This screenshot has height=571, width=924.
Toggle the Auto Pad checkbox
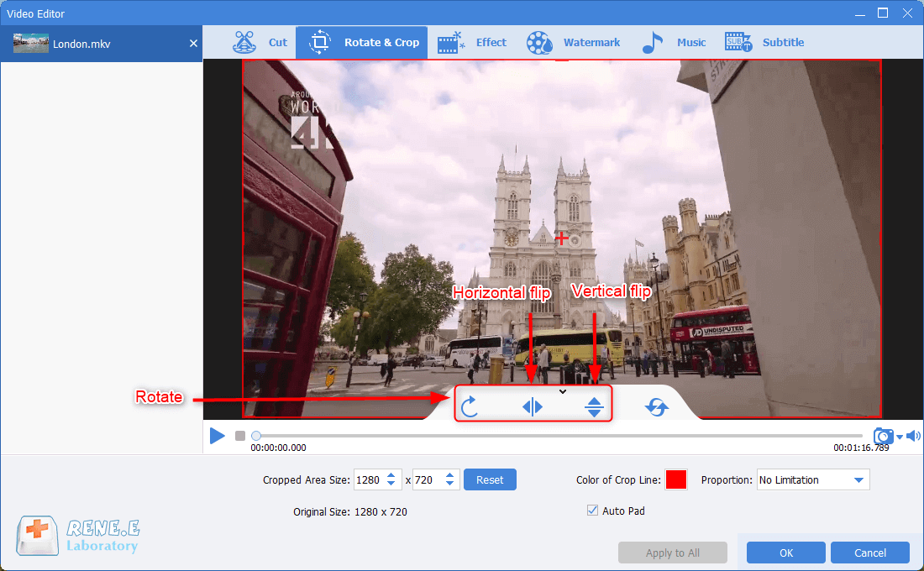[x=593, y=511]
